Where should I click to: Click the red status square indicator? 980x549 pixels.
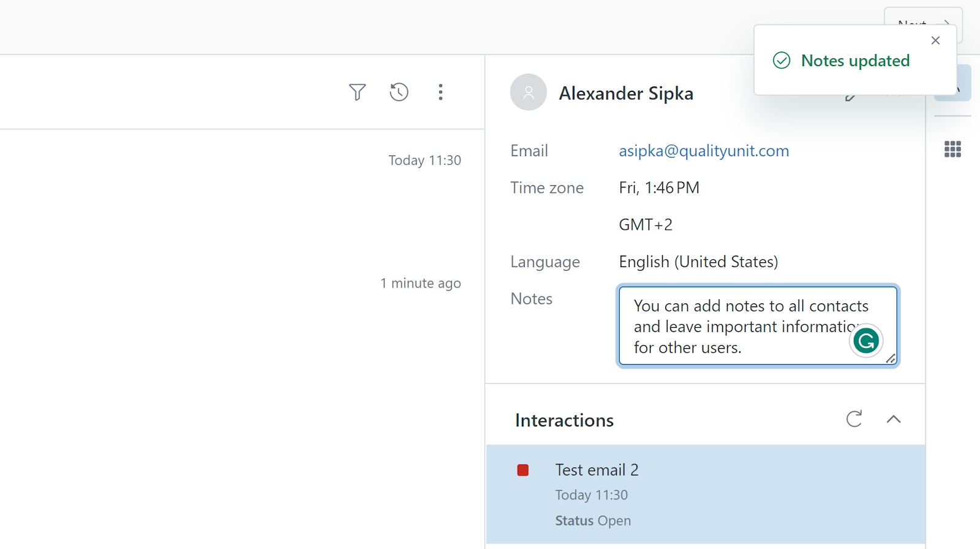pos(523,470)
